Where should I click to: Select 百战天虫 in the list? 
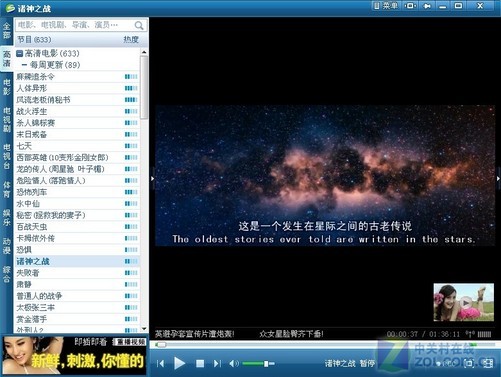coord(77,227)
